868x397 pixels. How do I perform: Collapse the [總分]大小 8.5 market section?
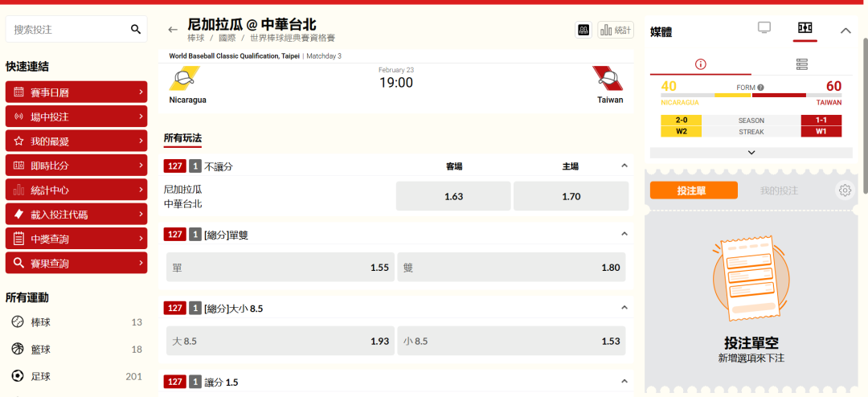coord(624,307)
